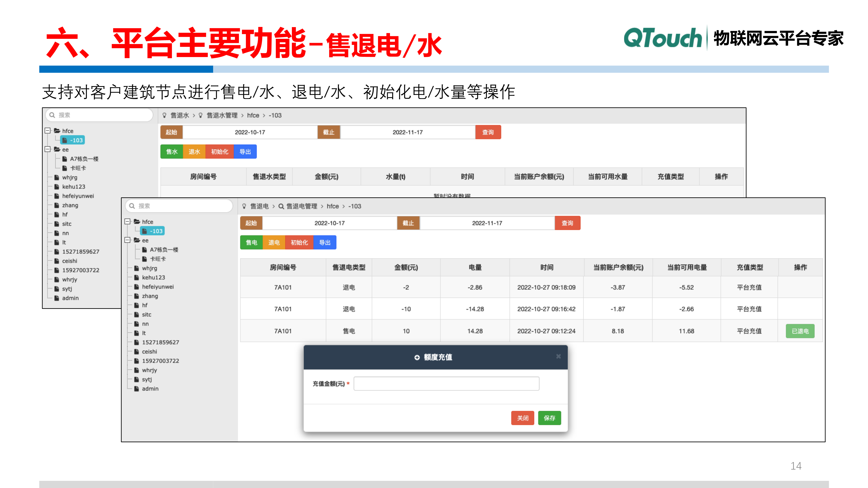
Task: Open 售退电管理 from the breadcrumb
Action: tap(302, 206)
